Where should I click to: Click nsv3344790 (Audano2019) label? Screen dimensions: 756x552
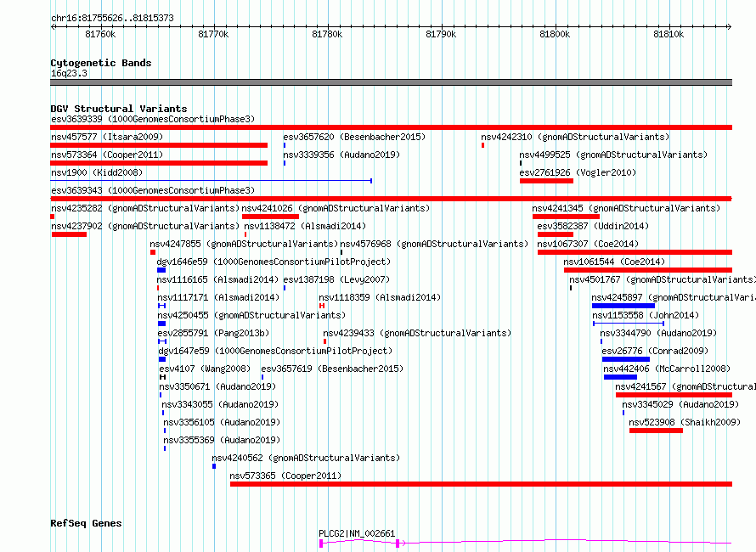[658, 333]
